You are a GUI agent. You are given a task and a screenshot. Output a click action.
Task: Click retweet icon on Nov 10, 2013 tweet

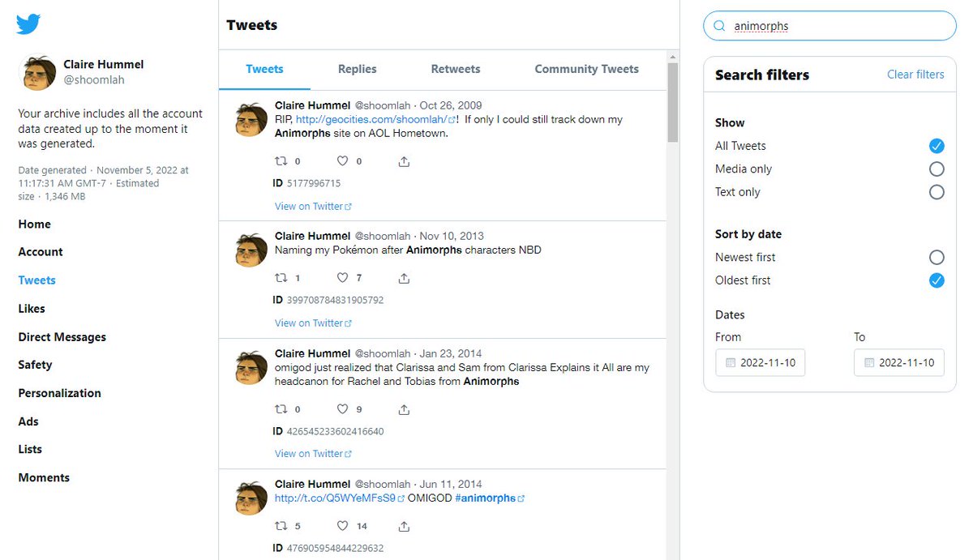tap(281, 278)
